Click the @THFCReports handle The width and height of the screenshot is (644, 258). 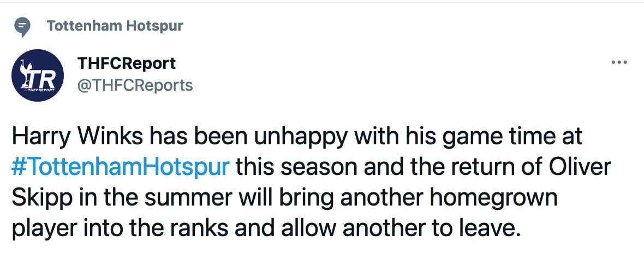135,85
